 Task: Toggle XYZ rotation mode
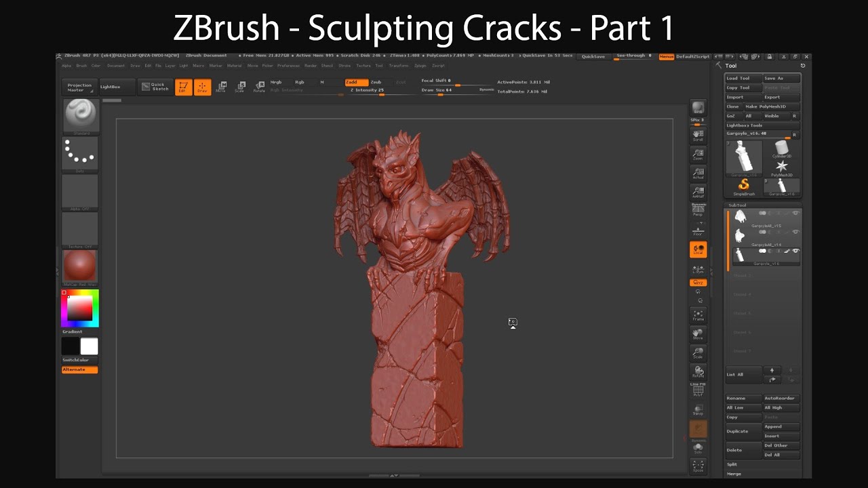[x=698, y=282]
